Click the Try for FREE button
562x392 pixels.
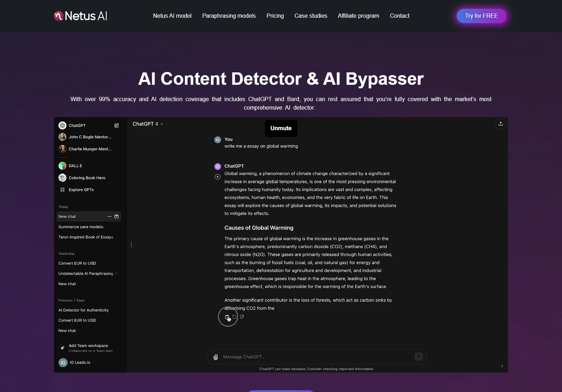(x=481, y=16)
